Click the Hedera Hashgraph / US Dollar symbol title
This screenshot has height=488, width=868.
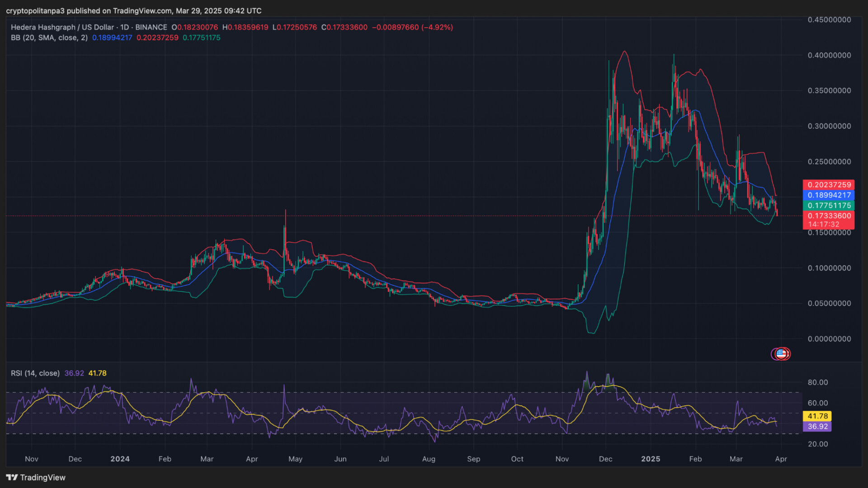coord(62,27)
